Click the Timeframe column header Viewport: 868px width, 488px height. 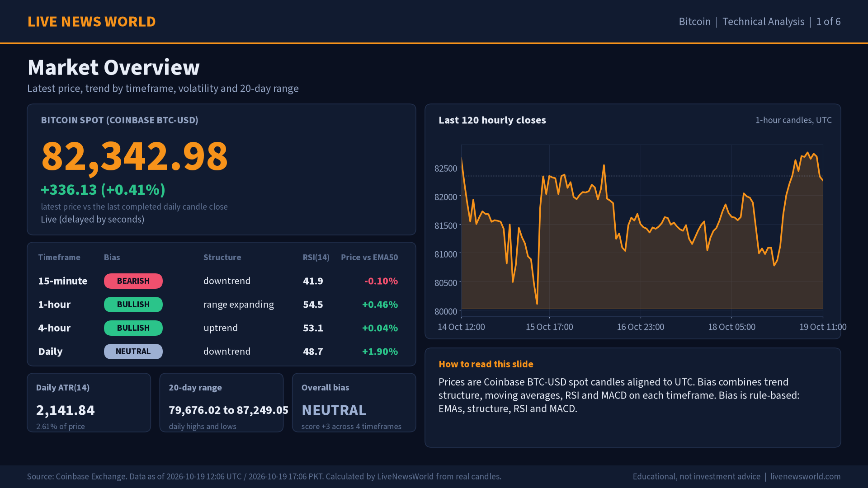(x=59, y=258)
